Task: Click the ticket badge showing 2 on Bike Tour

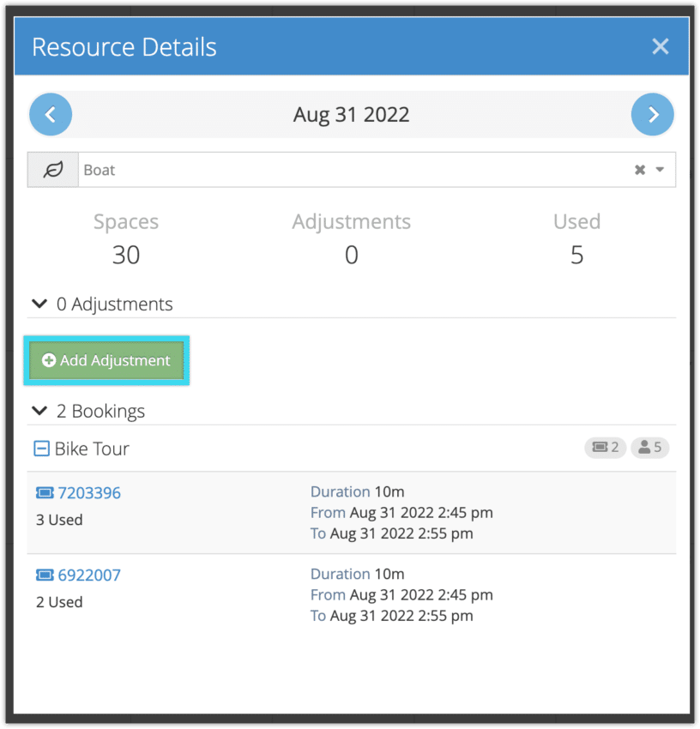Action: (x=605, y=447)
